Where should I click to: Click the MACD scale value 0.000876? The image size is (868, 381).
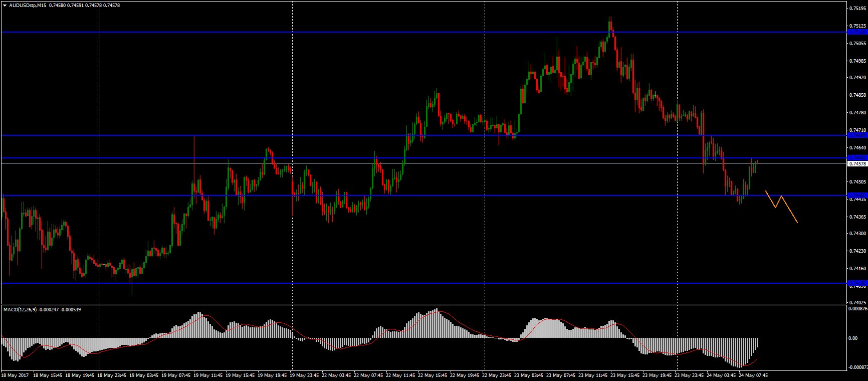coord(857,309)
